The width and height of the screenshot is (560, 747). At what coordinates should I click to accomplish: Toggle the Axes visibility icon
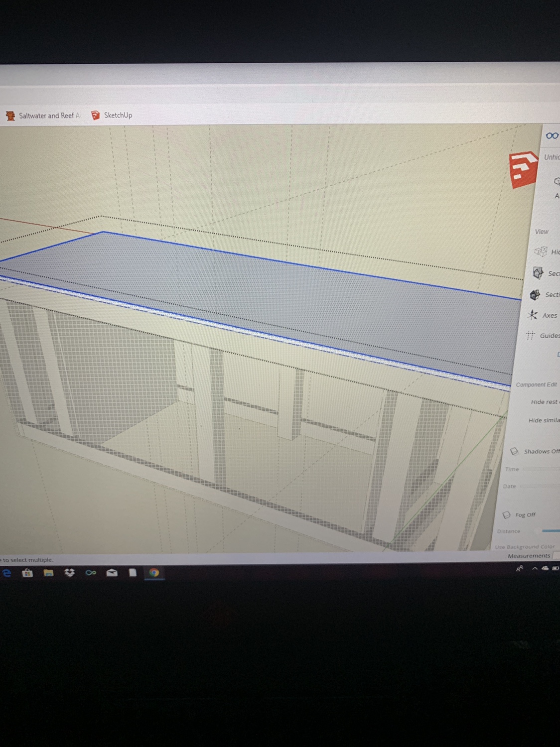[x=533, y=315]
